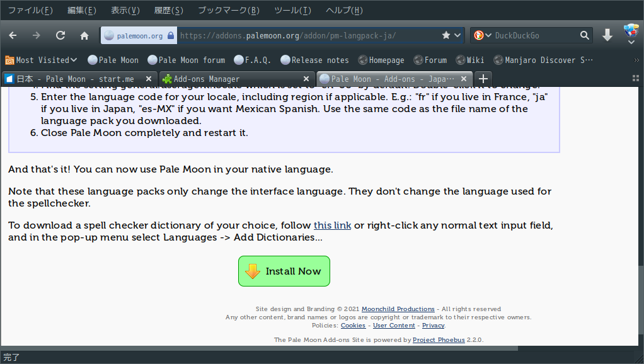Click the colorful extension icon in toolbar
Screen dimensions: 644x364
tap(631, 30)
